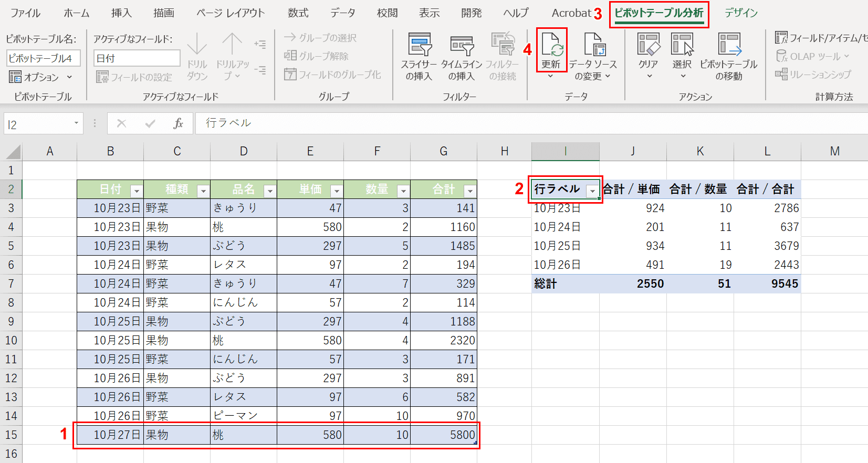
Task: Select cell with 10月27日
Action: [110, 435]
